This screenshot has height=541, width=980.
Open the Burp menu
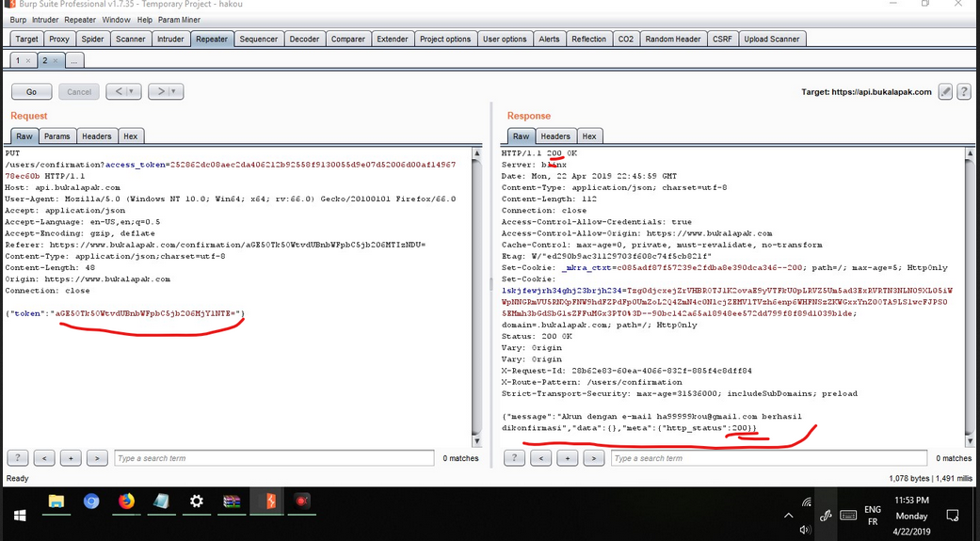(x=18, y=20)
